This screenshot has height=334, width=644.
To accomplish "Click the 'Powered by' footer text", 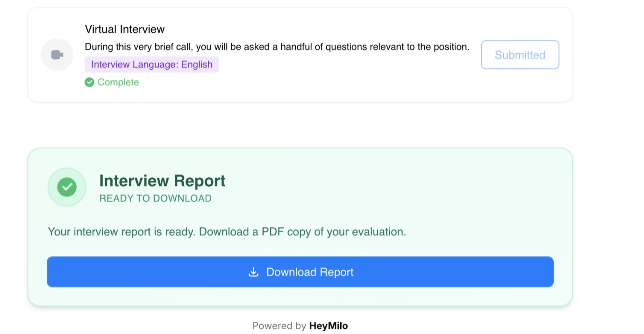I will [x=279, y=326].
